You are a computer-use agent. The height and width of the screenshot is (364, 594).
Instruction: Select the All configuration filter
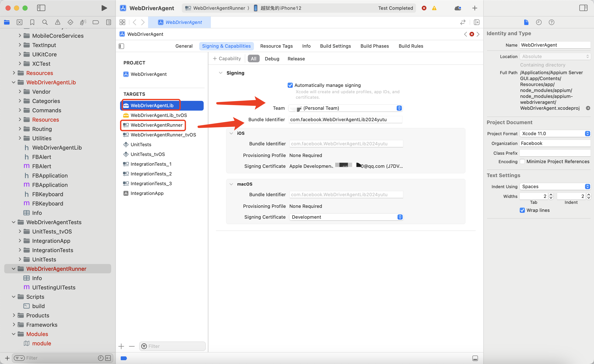(254, 59)
